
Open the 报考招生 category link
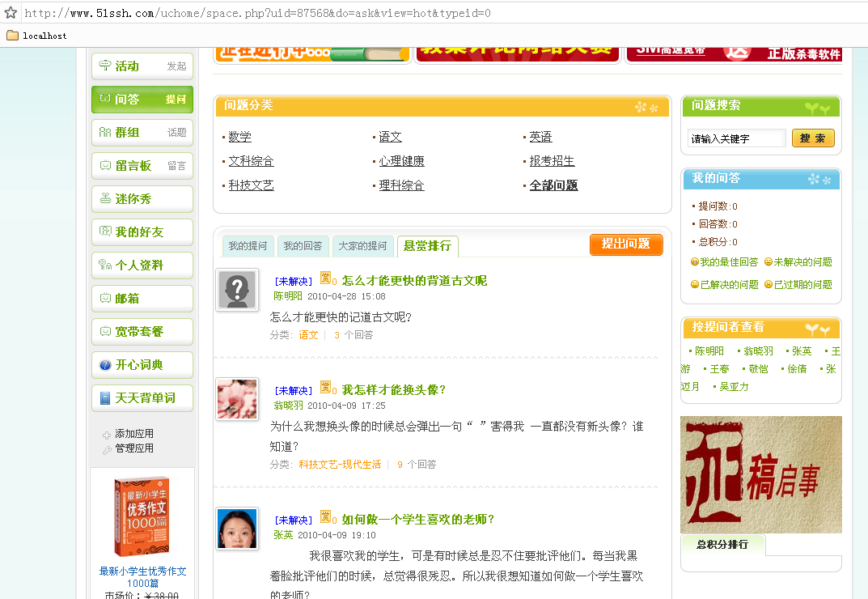tap(552, 161)
